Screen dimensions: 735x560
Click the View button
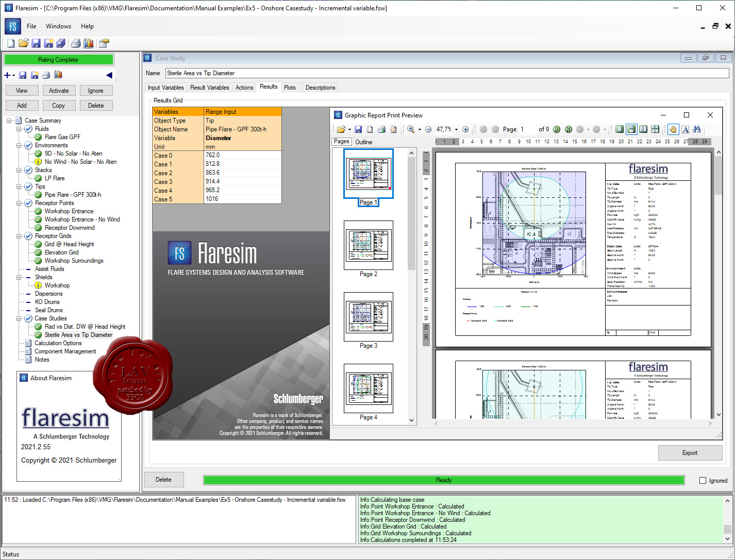pos(22,91)
